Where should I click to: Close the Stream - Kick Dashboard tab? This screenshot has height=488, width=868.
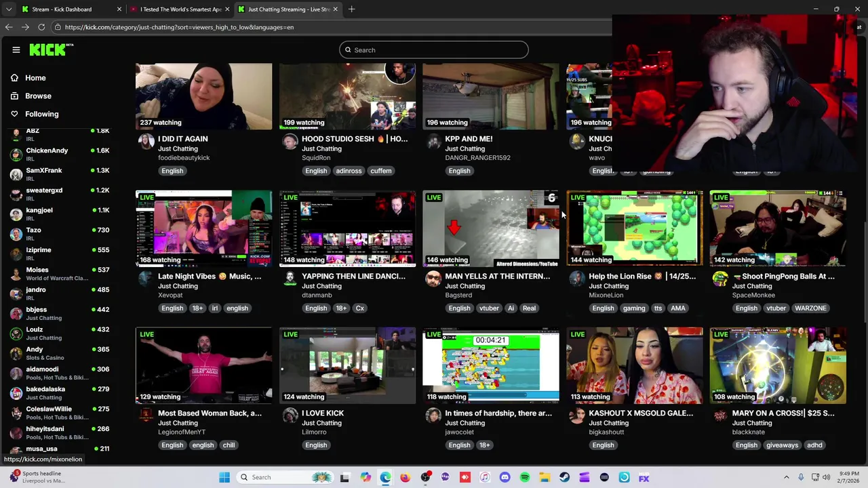click(119, 9)
